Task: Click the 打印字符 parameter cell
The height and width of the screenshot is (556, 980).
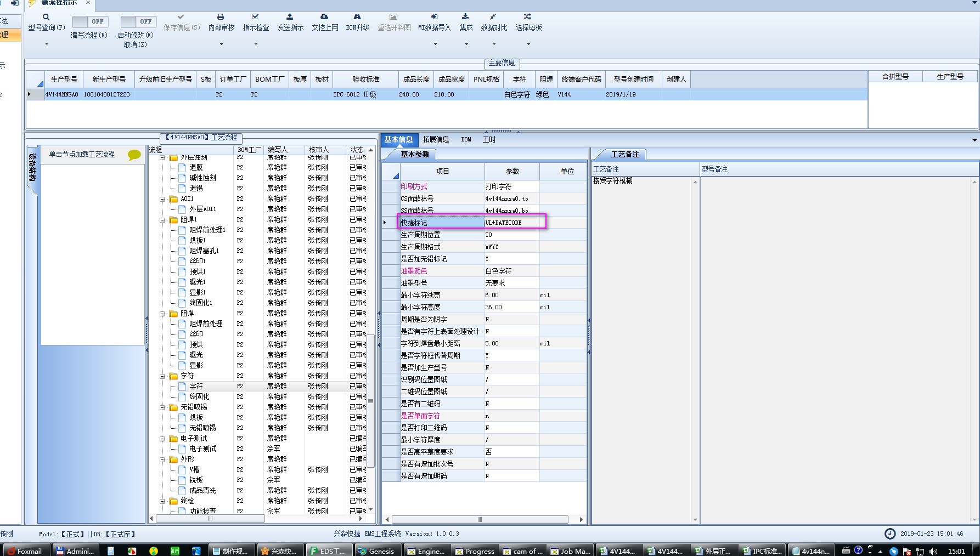Action: pyautogui.click(x=511, y=186)
